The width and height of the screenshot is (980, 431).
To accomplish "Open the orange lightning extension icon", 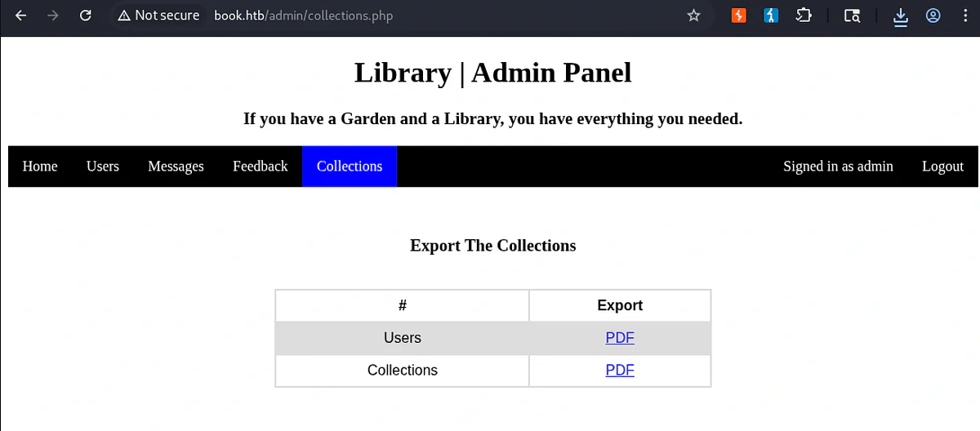I will pos(738,16).
